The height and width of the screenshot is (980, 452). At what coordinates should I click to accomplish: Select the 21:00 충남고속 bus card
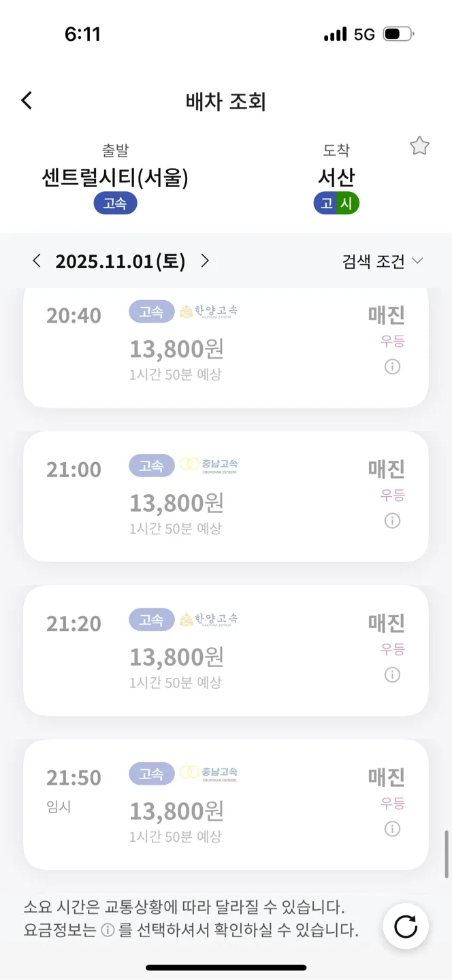pos(226,496)
